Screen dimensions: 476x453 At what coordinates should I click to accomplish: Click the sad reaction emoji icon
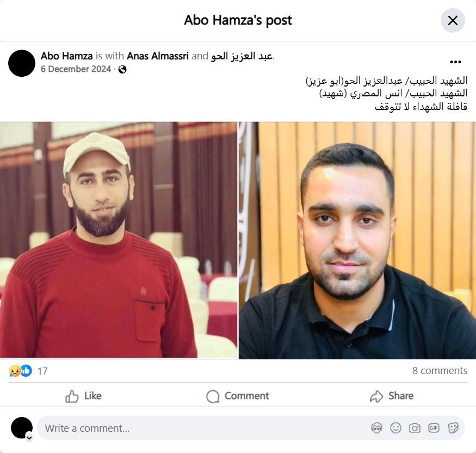coord(14,371)
